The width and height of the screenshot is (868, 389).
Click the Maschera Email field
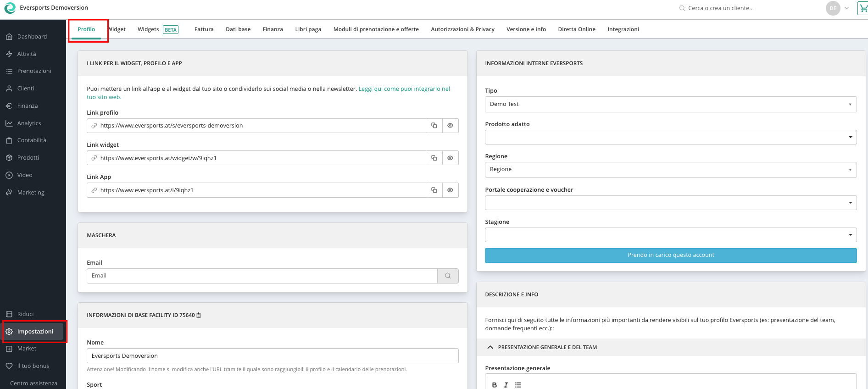262,276
